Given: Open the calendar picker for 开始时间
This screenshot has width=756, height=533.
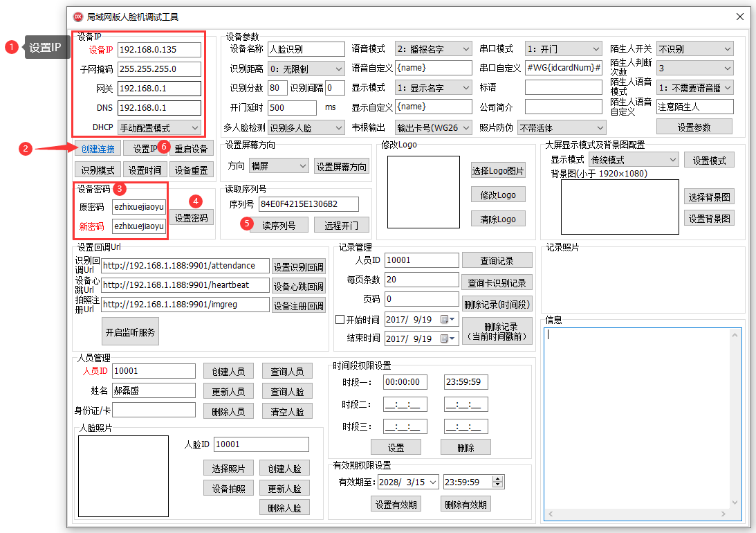Looking at the screenshot, I should click(x=445, y=319).
